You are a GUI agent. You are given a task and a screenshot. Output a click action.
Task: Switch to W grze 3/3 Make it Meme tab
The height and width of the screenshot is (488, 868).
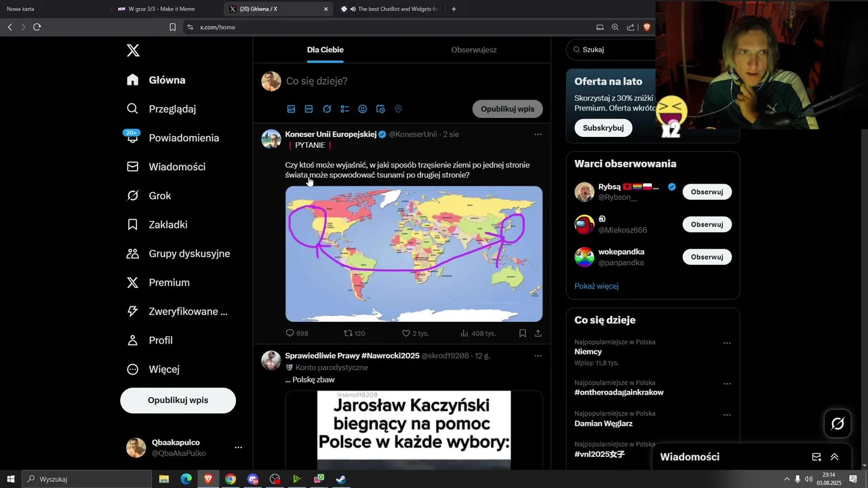point(166,9)
